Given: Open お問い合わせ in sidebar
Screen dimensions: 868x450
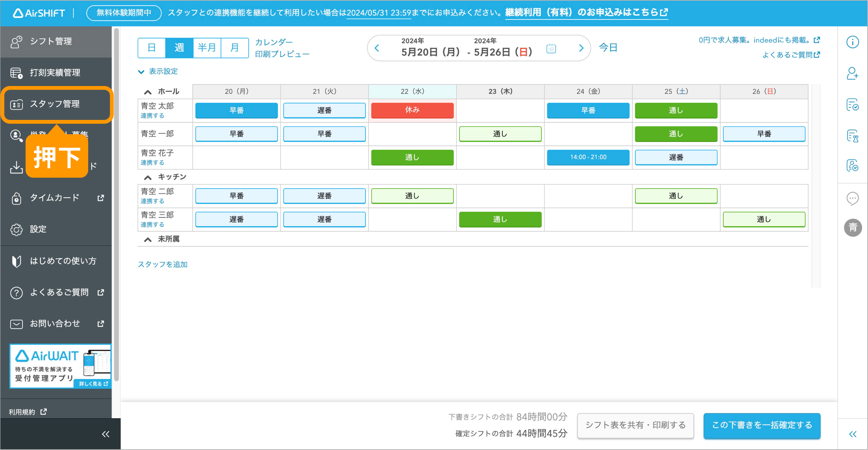Looking at the screenshot, I should (x=56, y=324).
